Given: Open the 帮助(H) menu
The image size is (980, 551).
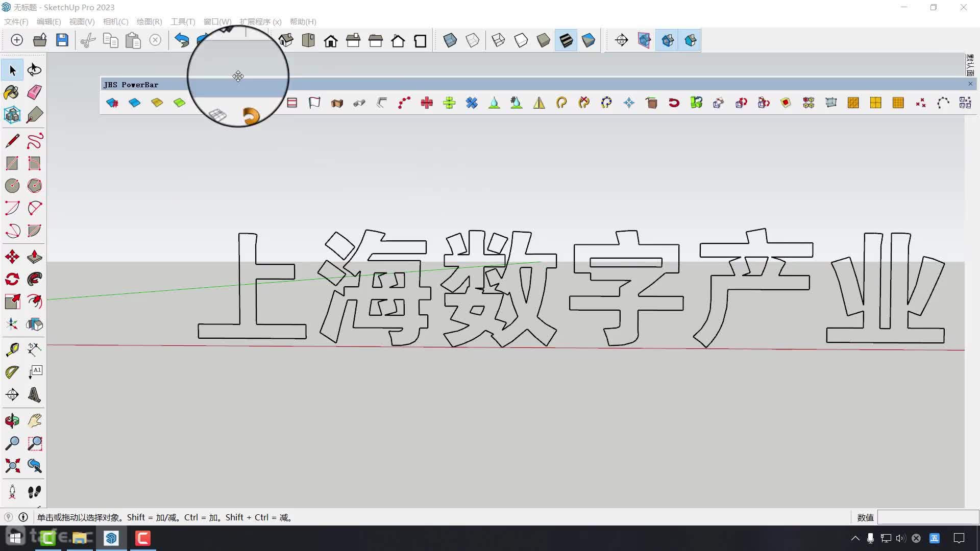Looking at the screenshot, I should click(303, 21).
